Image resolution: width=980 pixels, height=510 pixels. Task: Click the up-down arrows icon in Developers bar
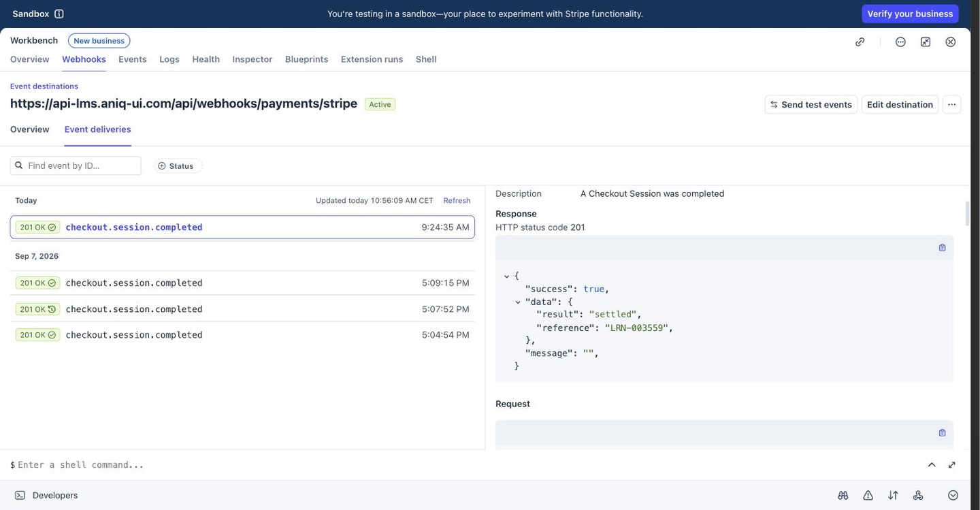[893, 495]
